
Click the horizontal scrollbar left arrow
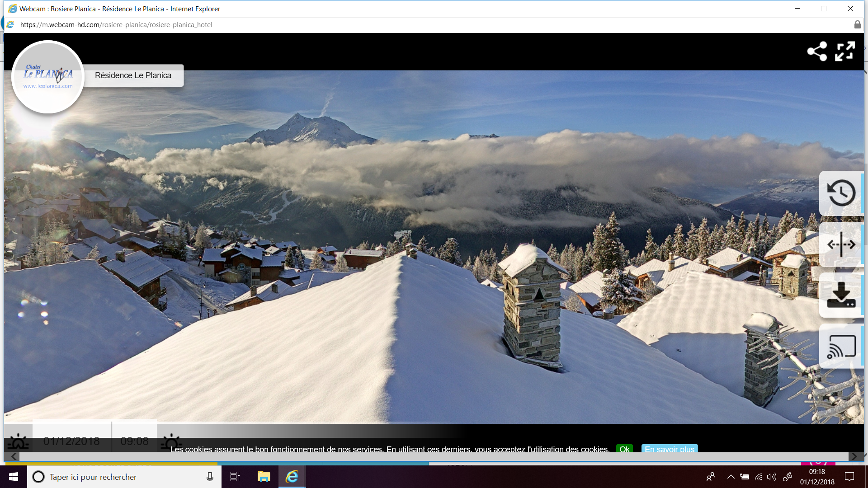pyautogui.click(x=14, y=457)
